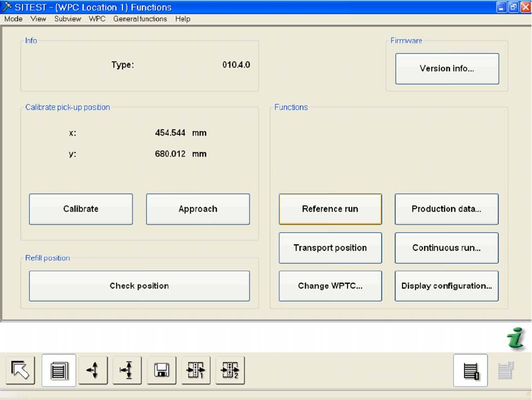Click the Check position button
This screenshot has width=532, height=400.
pos(139,286)
